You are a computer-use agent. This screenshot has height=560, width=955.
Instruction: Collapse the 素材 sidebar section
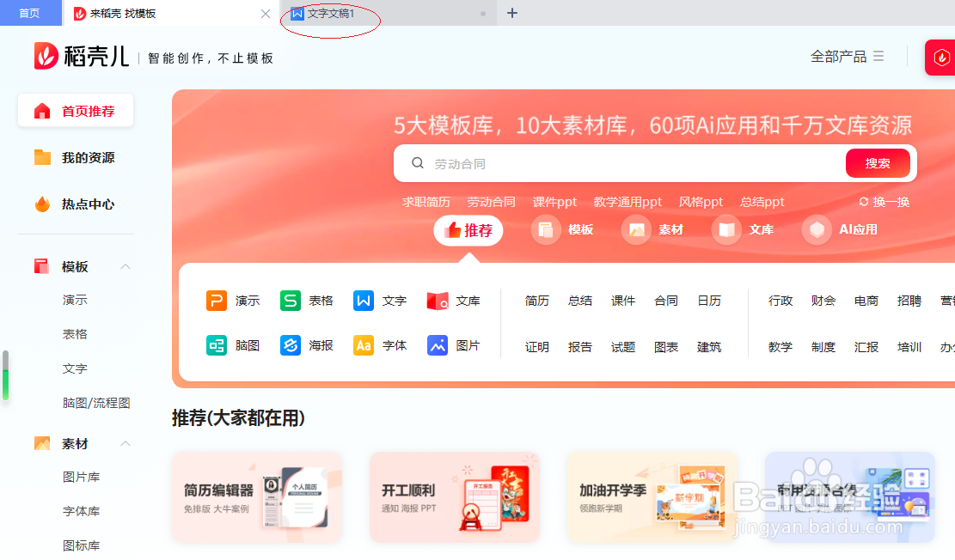(x=124, y=443)
